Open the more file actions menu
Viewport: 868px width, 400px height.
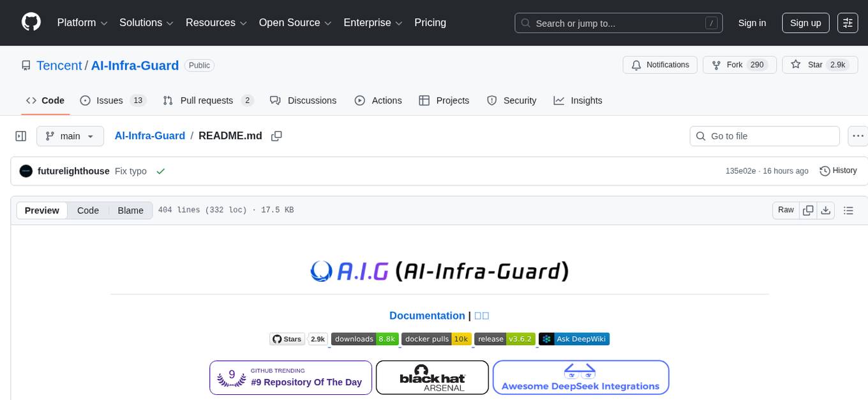(x=858, y=135)
